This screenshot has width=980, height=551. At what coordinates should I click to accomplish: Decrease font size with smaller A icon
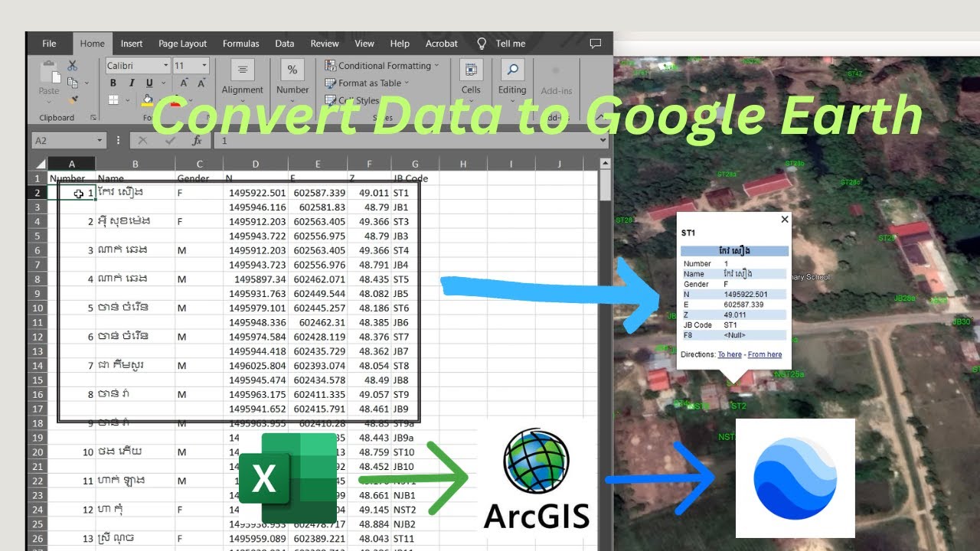tap(202, 83)
